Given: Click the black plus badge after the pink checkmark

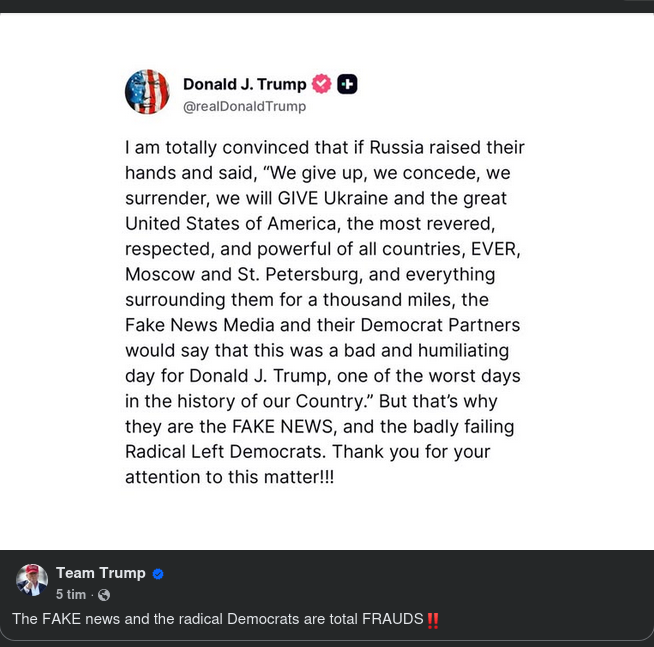Looking at the screenshot, I should point(347,84).
